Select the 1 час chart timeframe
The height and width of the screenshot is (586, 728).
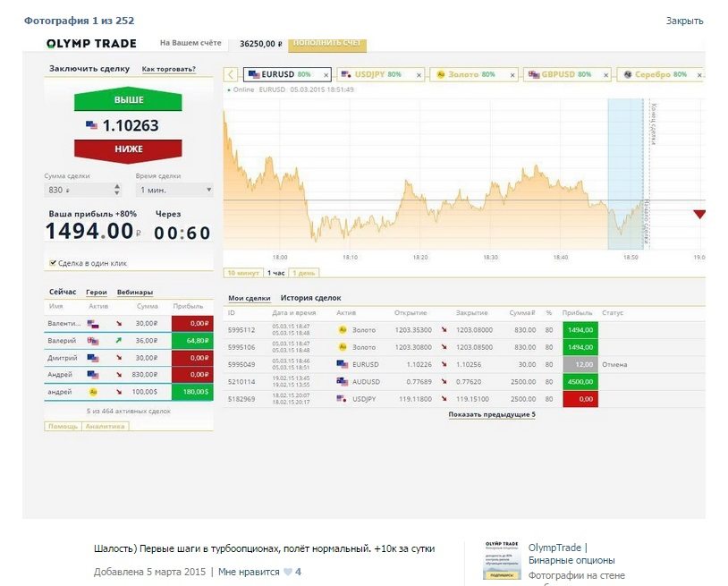(x=276, y=273)
